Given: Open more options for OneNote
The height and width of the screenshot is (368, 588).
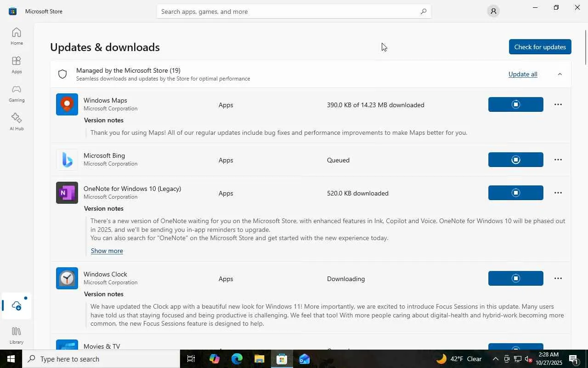Looking at the screenshot, I should click(558, 193).
